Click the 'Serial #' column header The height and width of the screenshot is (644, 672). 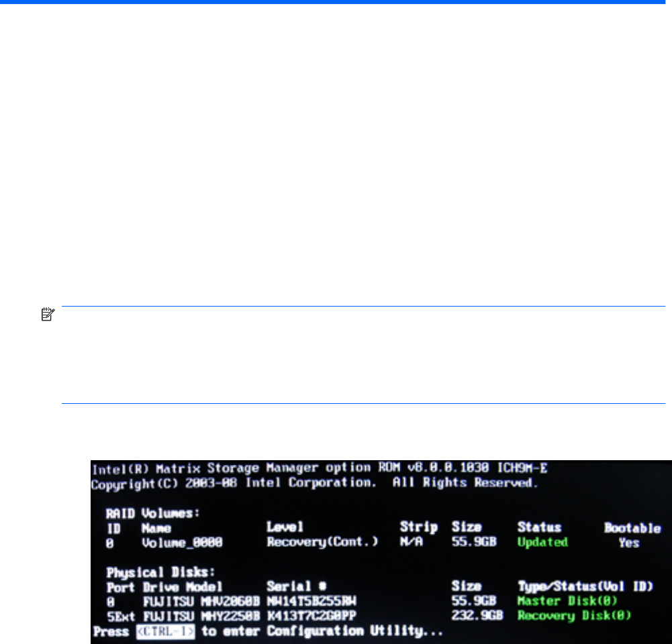point(297,586)
